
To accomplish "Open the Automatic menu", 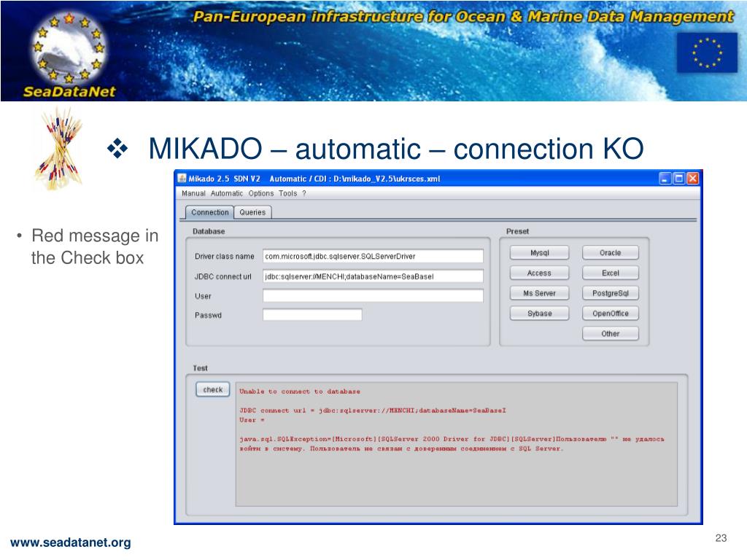I will coord(227,193).
